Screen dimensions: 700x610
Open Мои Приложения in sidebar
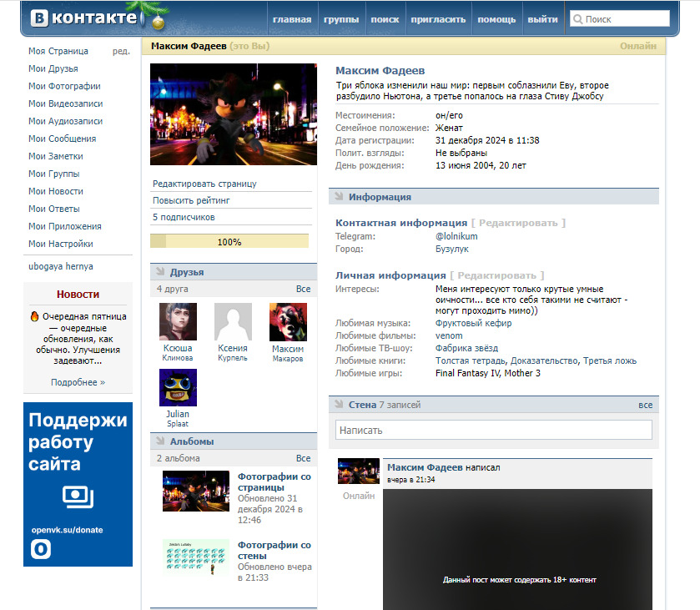(65, 226)
